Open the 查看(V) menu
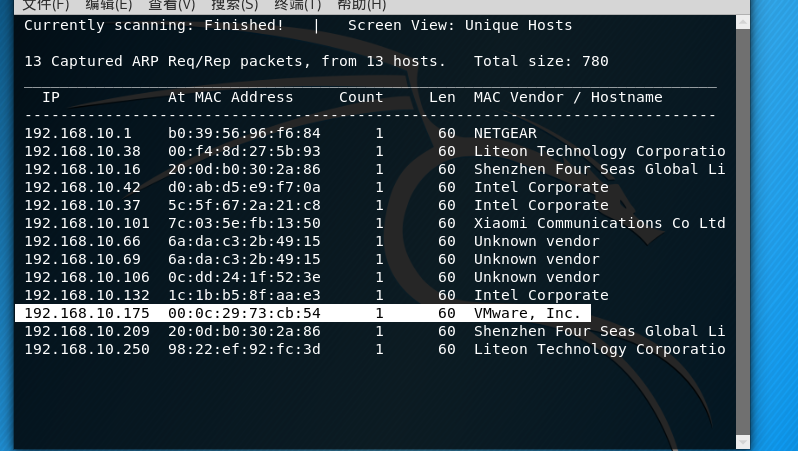Viewport: 798px width, 451px height. 172,5
